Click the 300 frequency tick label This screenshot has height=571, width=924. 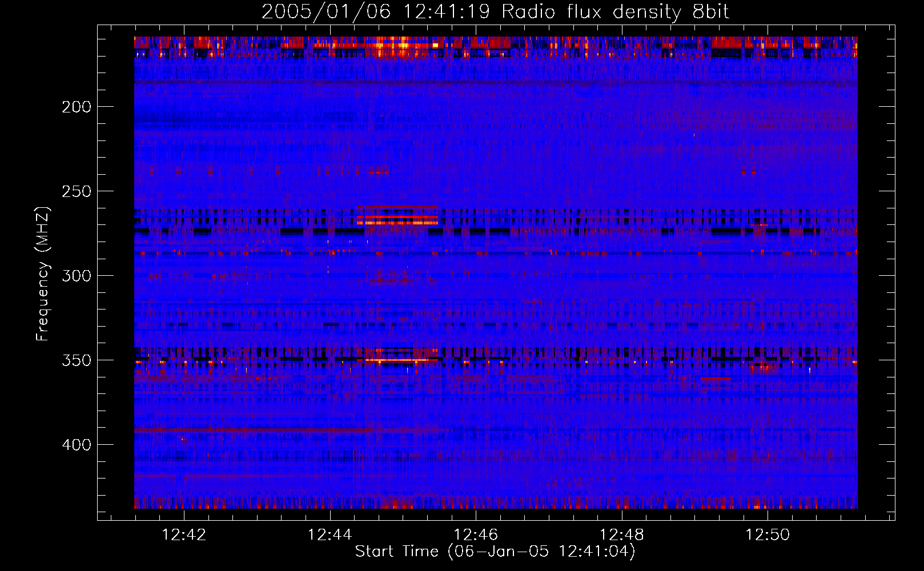(77, 276)
